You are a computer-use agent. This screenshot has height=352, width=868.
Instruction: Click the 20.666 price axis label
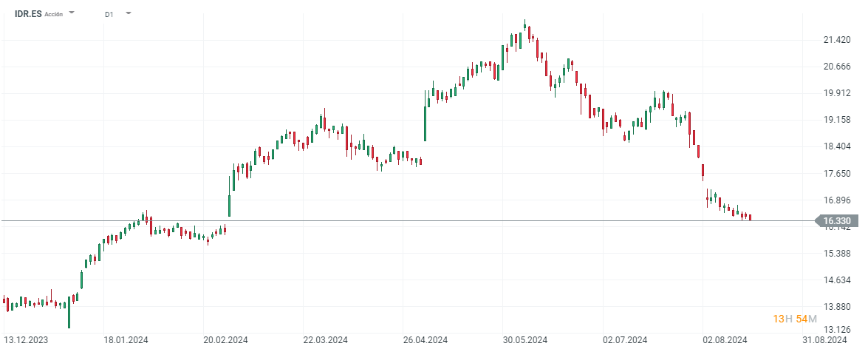836,67
